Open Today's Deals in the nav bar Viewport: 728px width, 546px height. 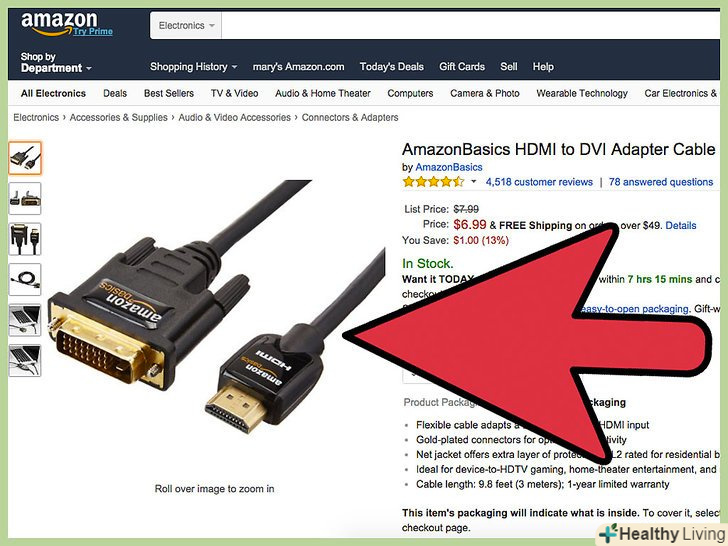point(391,67)
